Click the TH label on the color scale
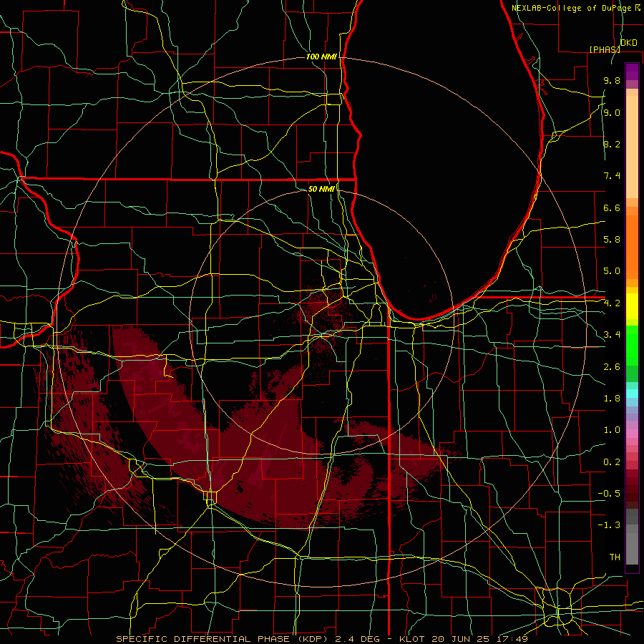 click(615, 557)
